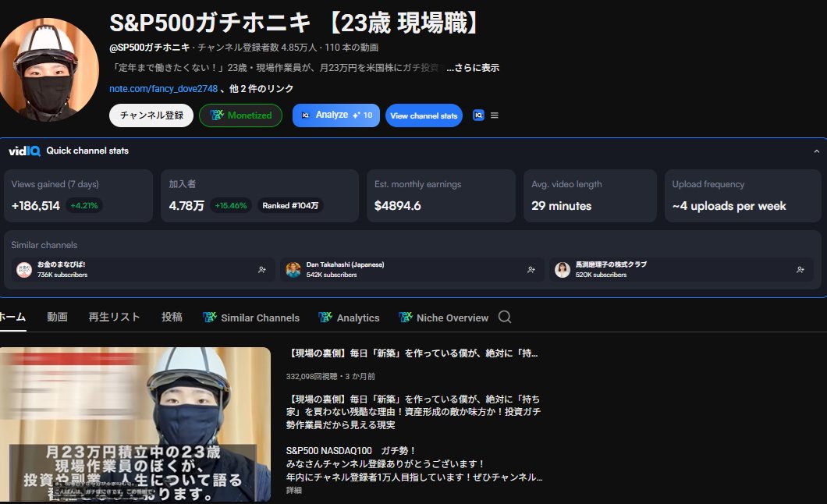Viewport: 827px width, 504px height.
Task: Add 馬渕磨理子の株式クラブ via person-add icon
Action: click(x=800, y=269)
